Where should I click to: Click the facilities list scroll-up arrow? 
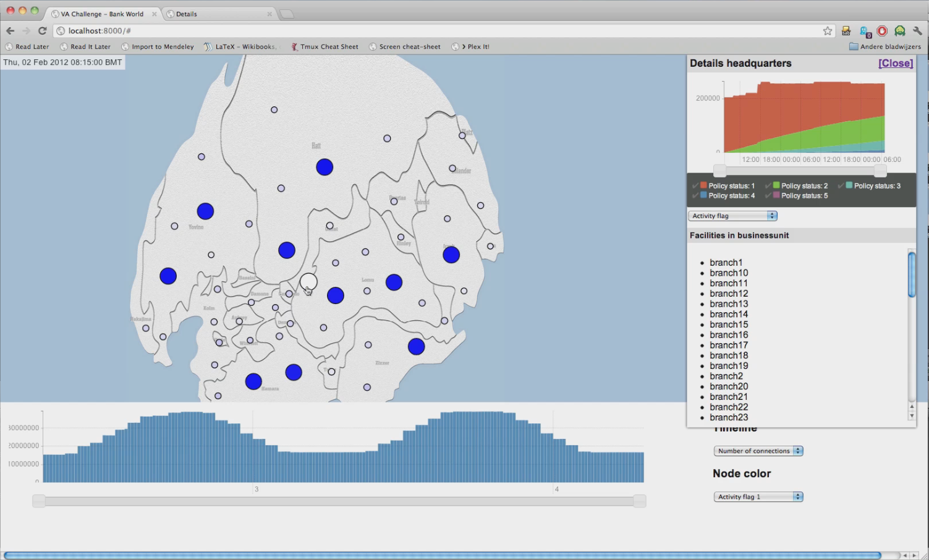tap(912, 407)
